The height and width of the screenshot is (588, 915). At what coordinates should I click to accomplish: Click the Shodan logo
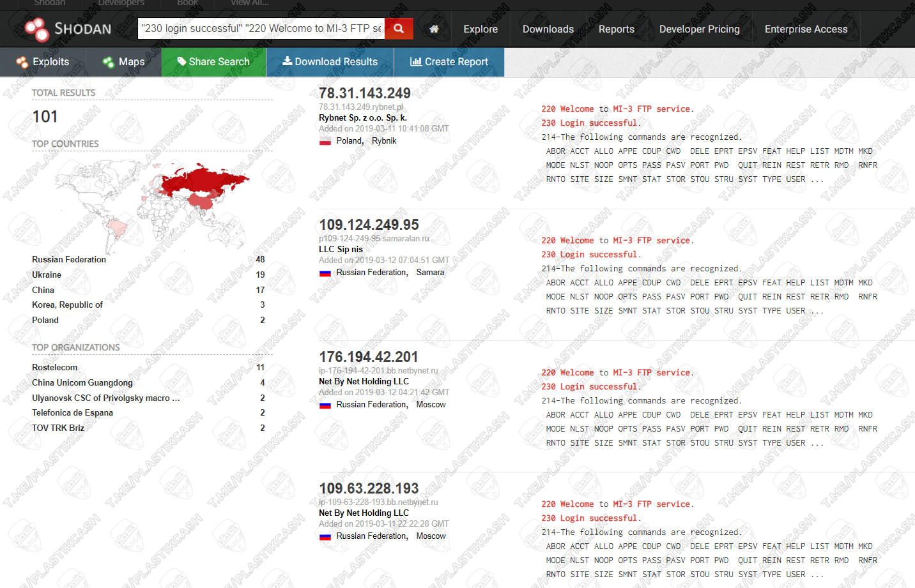click(68, 29)
